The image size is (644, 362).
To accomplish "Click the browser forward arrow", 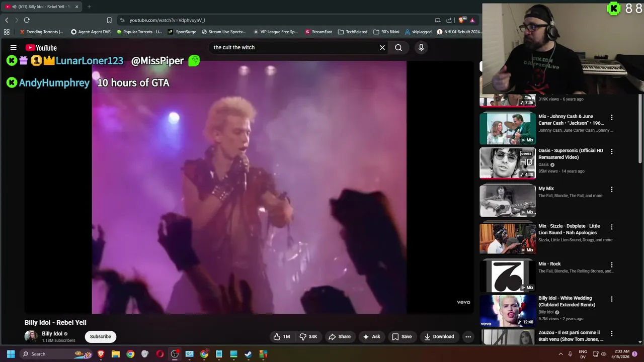I will pos(16,20).
